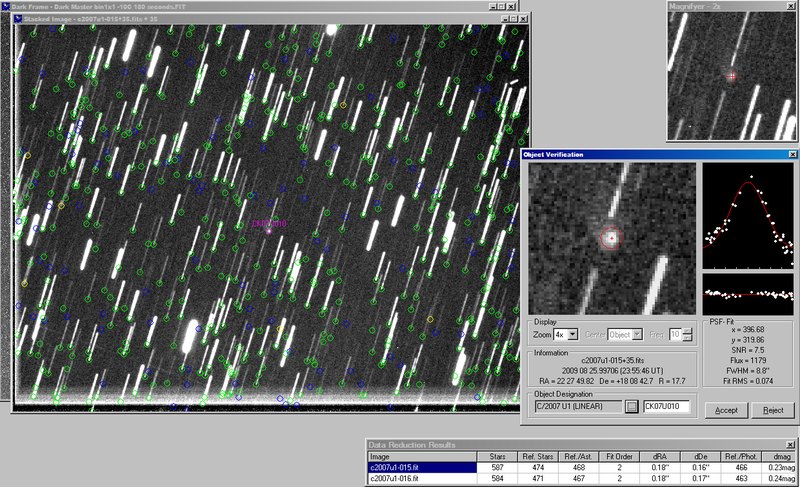This screenshot has height=487, width=800.
Task: Close the Data Reduction Results panel
Action: pyautogui.click(x=790, y=445)
